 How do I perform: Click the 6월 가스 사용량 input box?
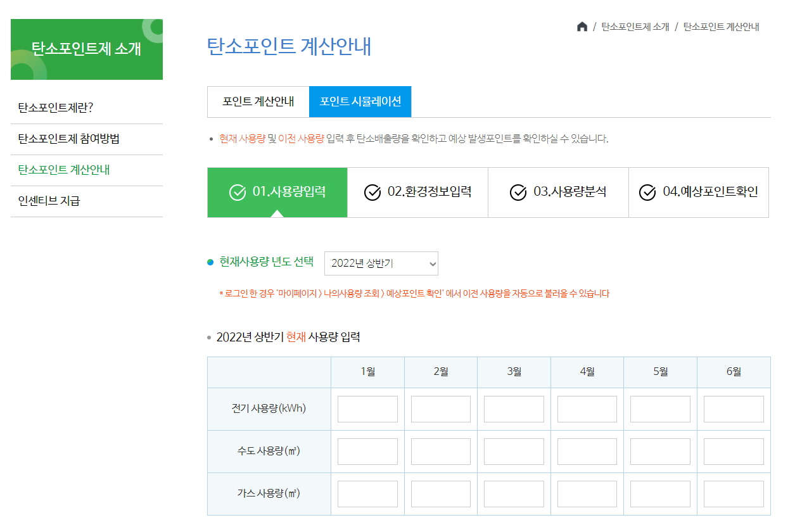734,493
